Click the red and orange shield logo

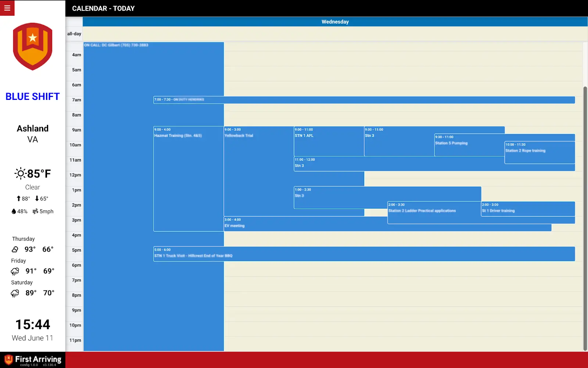(x=33, y=46)
